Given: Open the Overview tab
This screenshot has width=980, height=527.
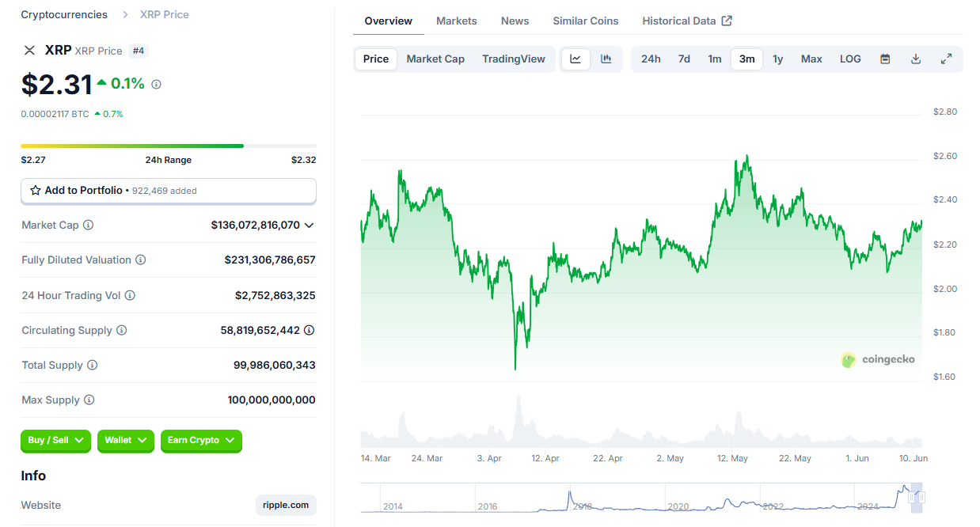Looking at the screenshot, I should point(388,21).
